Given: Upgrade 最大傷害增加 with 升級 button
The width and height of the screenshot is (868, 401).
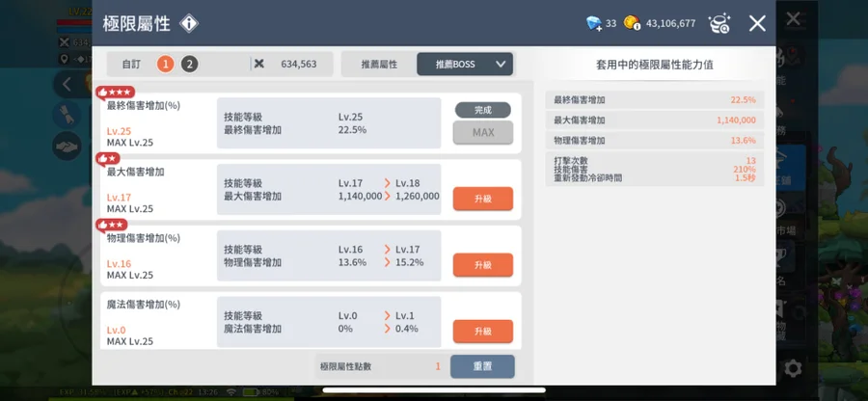Looking at the screenshot, I should tap(483, 200).
